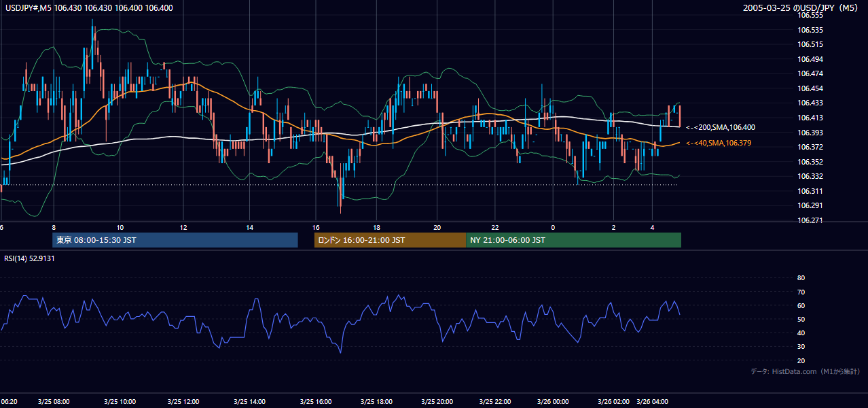Click price axis value 106.555
868x408 pixels.
811,15
